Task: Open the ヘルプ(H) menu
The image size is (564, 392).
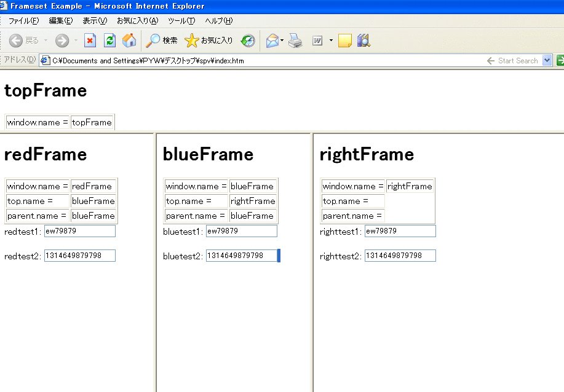Action: 219,21
